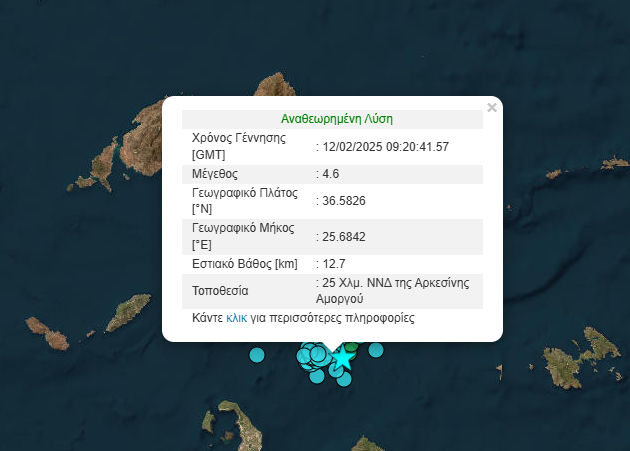The height and width of the screenshot is (451, 630).
Task: Click the green Αναθεωρημένη Λύση header
Action: 336,118
